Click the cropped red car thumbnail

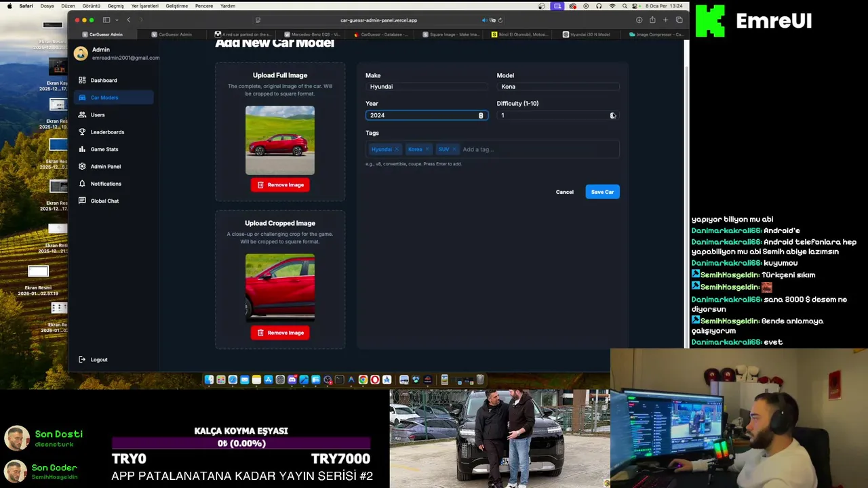pos(280,287)
